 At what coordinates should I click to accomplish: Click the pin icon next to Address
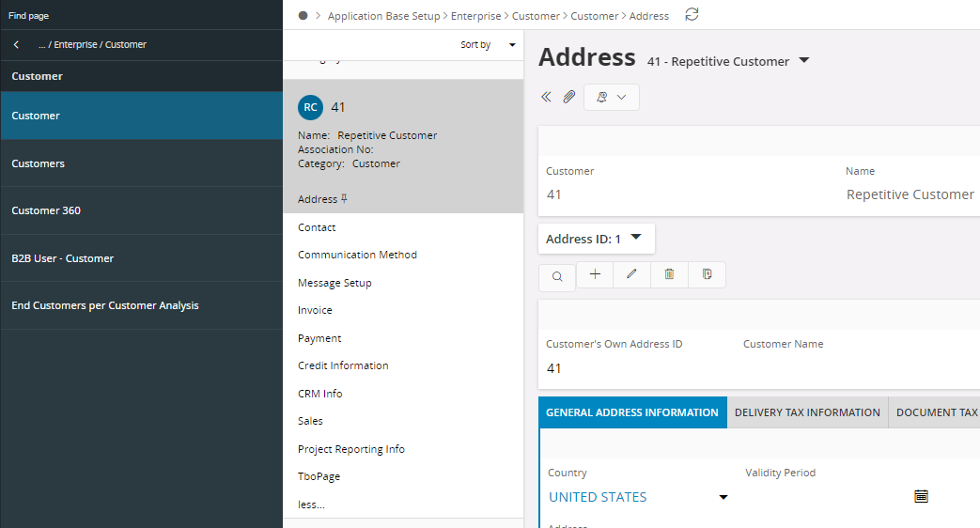tap(344, 198)
